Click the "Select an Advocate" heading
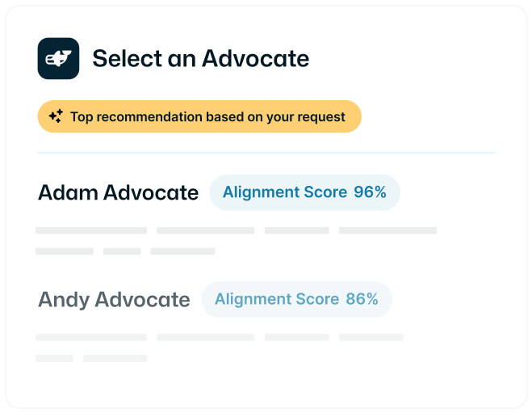This screenshot has width=532, height=413. (x=200, y=58)
